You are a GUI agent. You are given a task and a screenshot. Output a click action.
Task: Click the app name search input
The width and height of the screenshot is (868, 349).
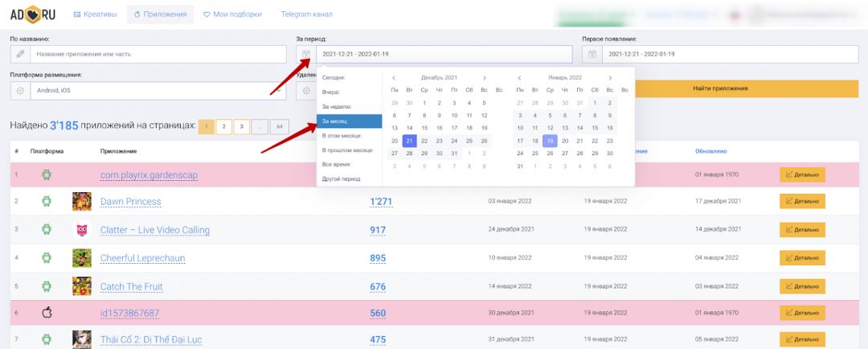coord(158,54)
